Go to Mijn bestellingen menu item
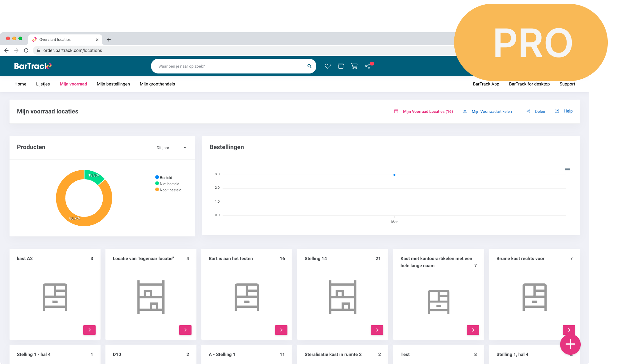Screen dimensions: 617x364 (113, 84)
